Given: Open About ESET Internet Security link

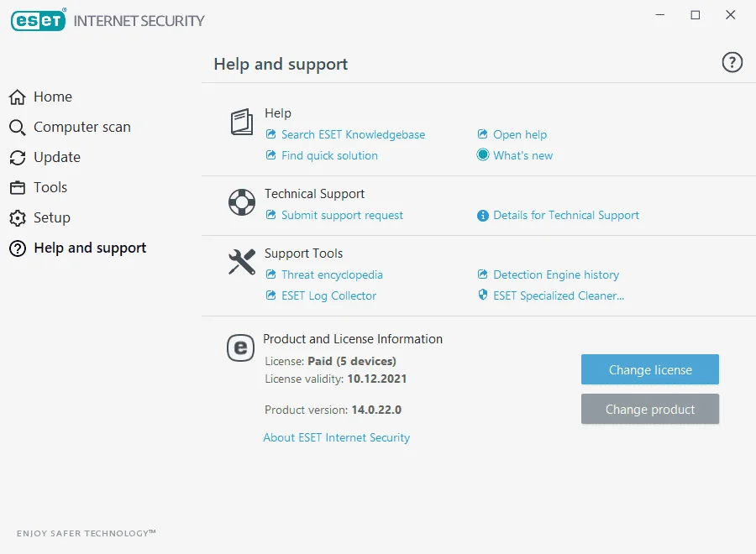Looking at the screenshot, I should pos(337,437).
